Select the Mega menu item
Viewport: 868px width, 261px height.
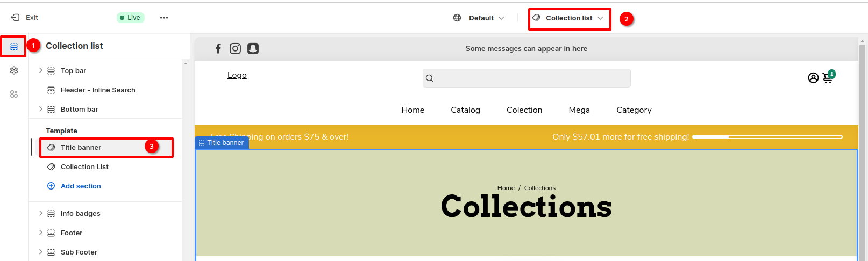click(579, 110)
